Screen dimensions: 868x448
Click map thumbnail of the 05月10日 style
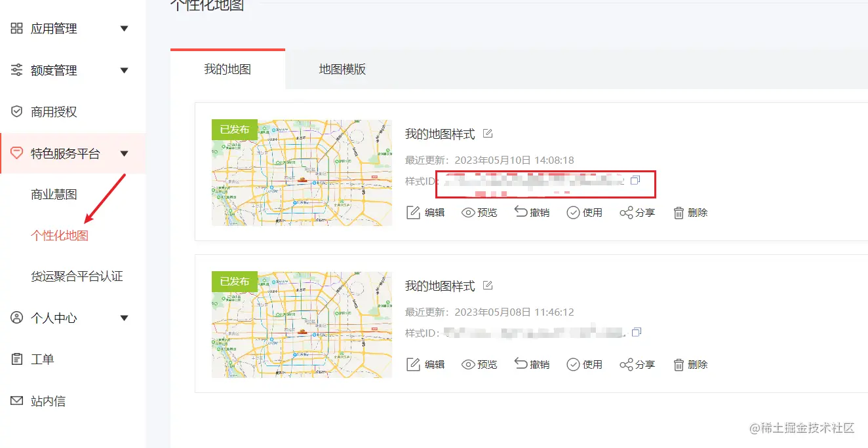tap(302, 173)
